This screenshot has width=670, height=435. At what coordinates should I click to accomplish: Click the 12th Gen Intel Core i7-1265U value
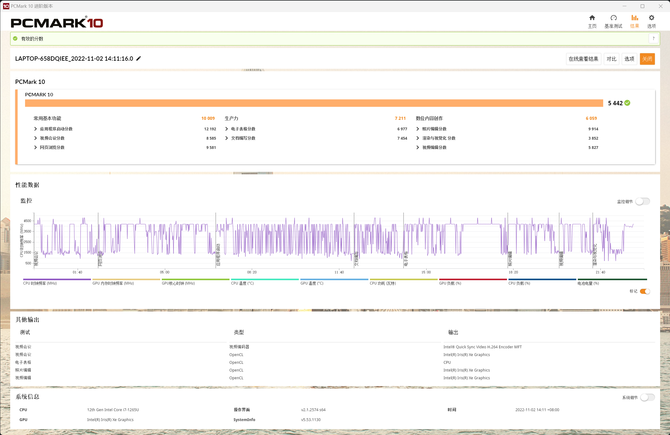click(113, 410)
